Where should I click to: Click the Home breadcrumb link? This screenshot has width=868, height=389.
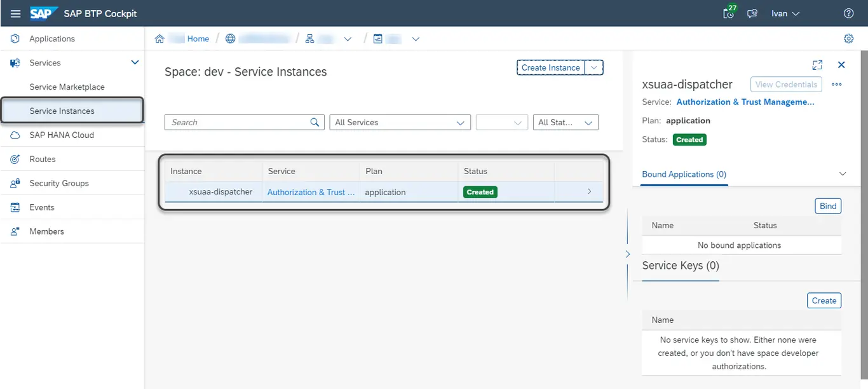(x=198, y=39)
